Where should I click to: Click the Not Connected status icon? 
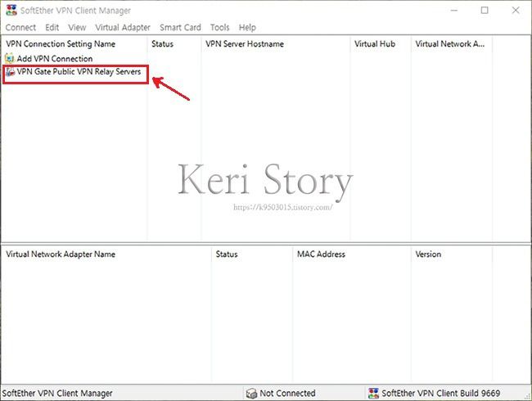coord(251,394)
